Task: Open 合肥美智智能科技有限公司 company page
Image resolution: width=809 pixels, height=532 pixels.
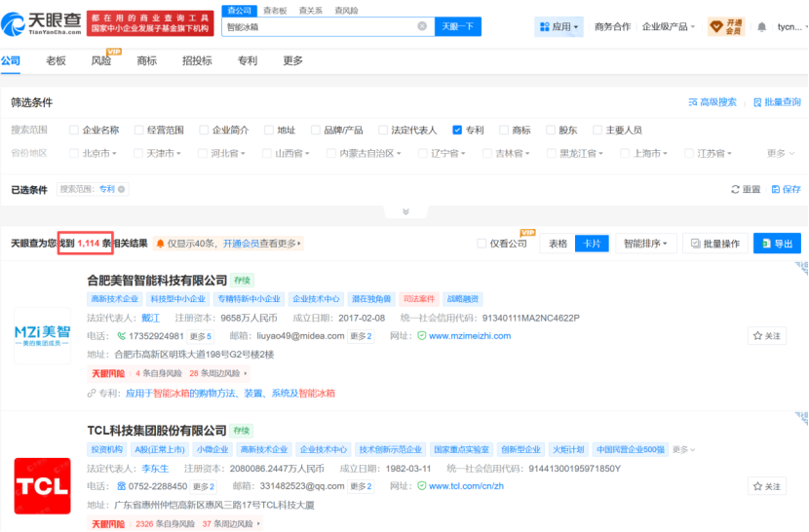Action: tap(157, 281)
